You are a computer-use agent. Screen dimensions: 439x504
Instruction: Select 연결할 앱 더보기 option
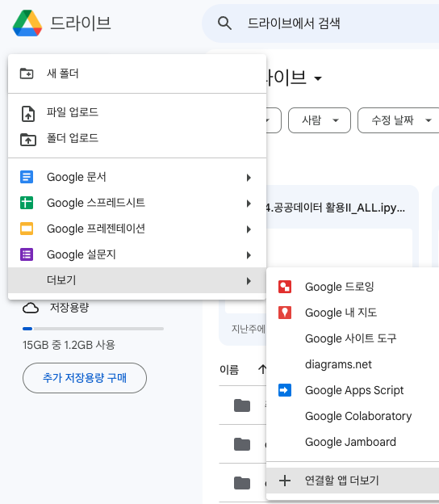pyautogui.click(x=353, y=481)
